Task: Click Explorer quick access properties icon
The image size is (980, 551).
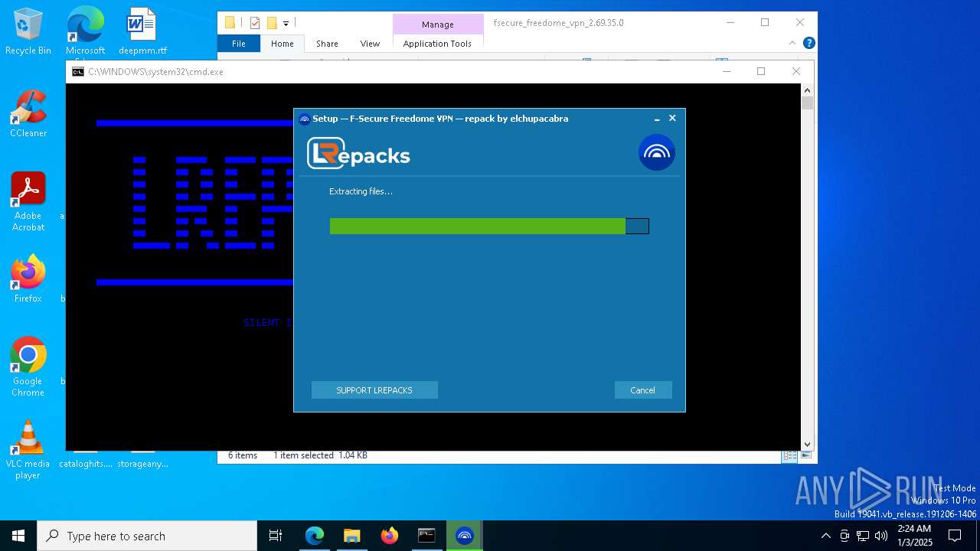Action: click(255, 23)
